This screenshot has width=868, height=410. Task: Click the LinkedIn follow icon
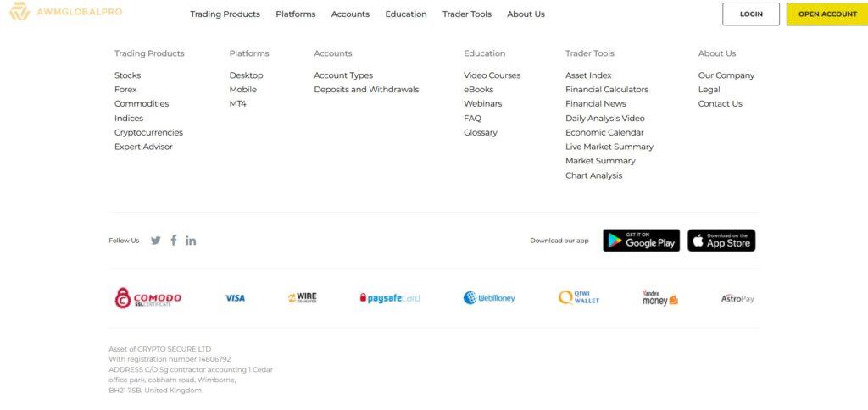click(x=191, y=241)
